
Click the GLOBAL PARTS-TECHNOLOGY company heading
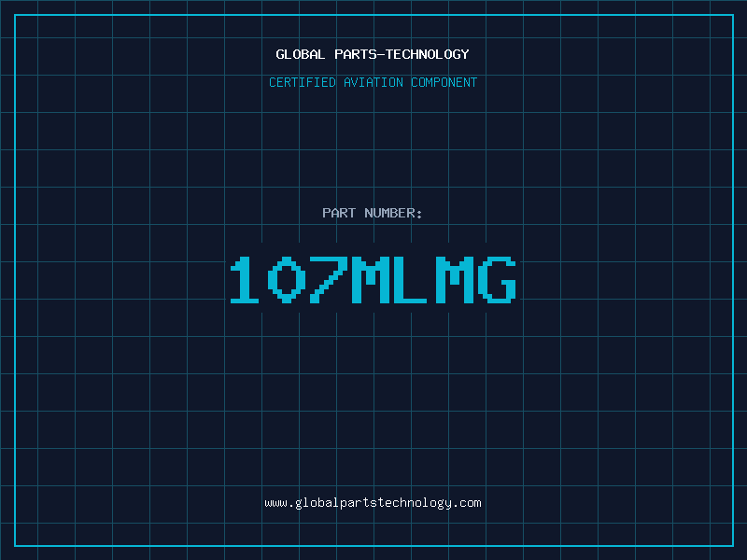pyautogui.click(x=373, y=54)
